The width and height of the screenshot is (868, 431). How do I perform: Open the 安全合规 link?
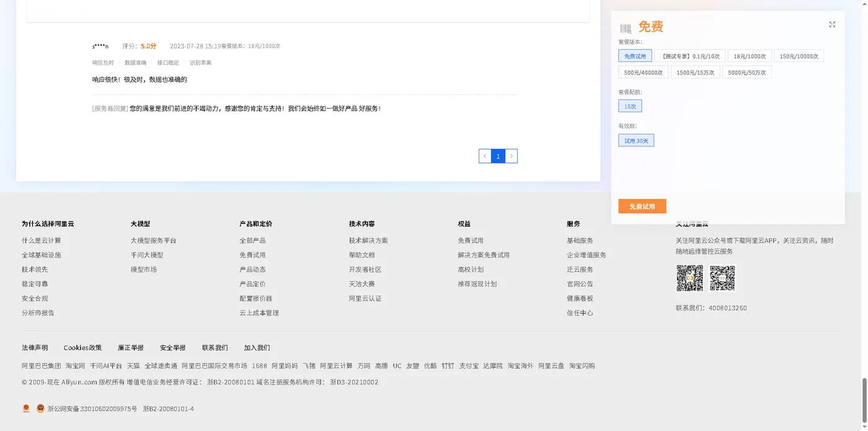[x=35, y=298]
